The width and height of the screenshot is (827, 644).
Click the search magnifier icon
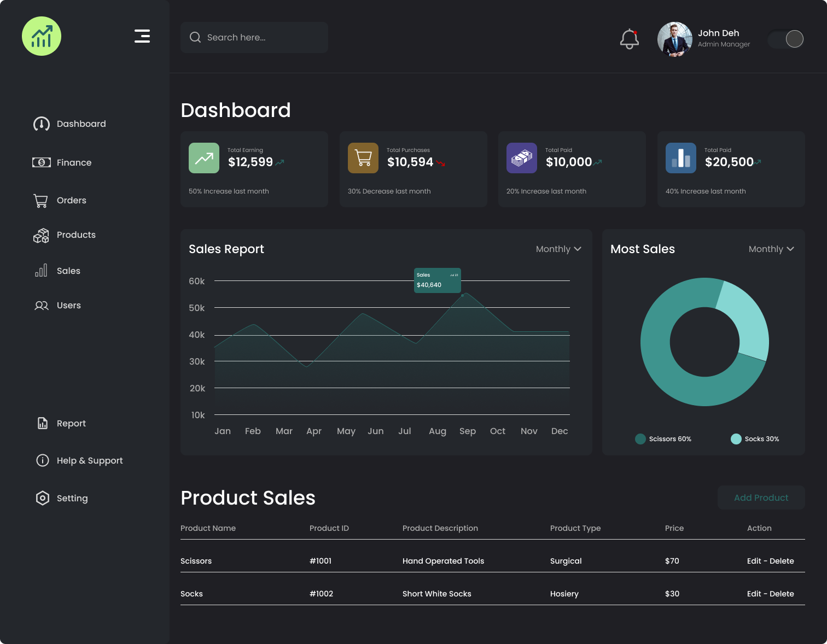point(195,37)
